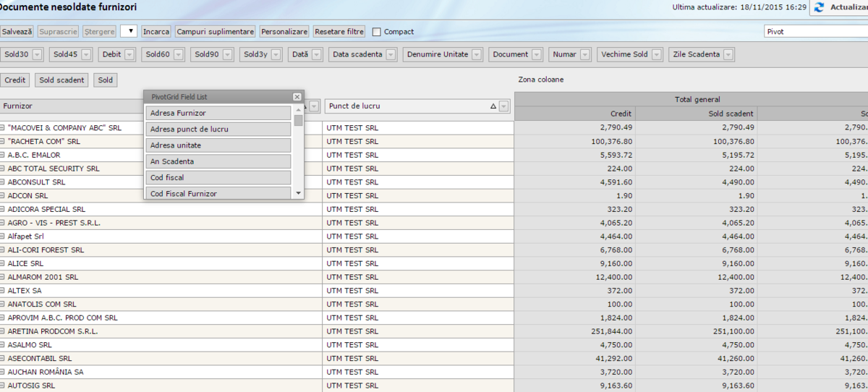Image resolution: width=868 pixels, height=392 pixels.
Task: Click the Resetare filtre button
Action: (x=339, y=32)
